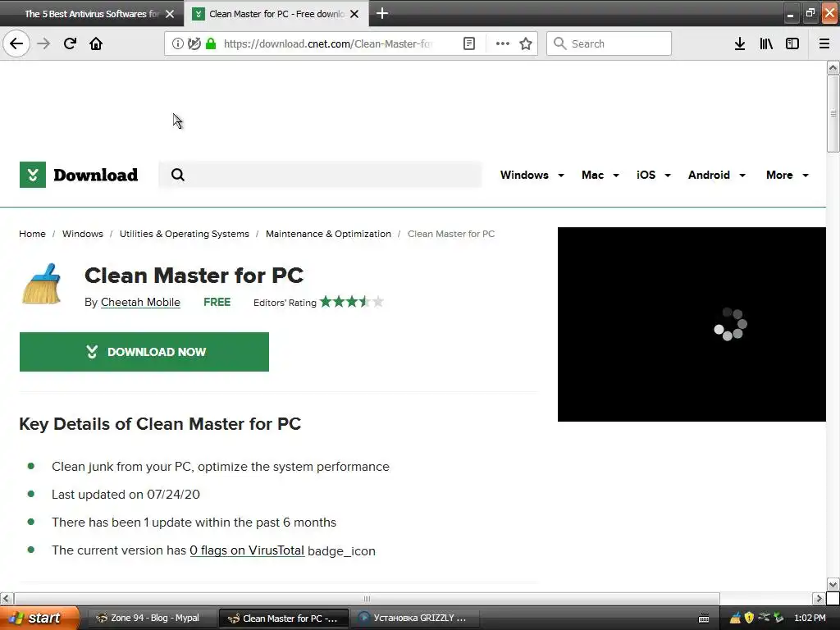Reload the current page

[70, 43]
